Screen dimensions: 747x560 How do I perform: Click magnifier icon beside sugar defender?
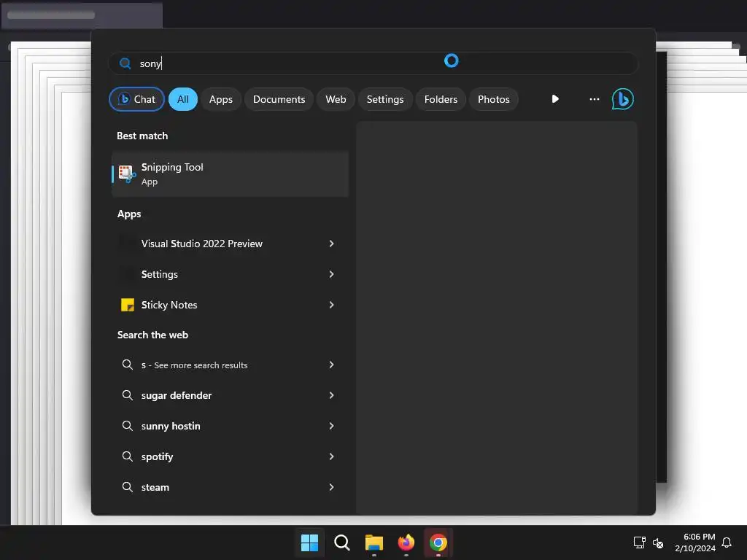127,395
